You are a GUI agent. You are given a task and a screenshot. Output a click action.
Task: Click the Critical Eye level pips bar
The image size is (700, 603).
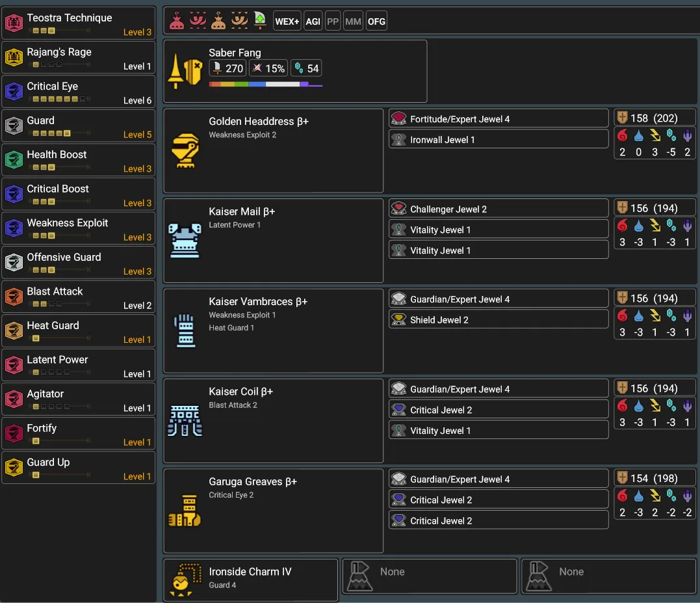59,99
